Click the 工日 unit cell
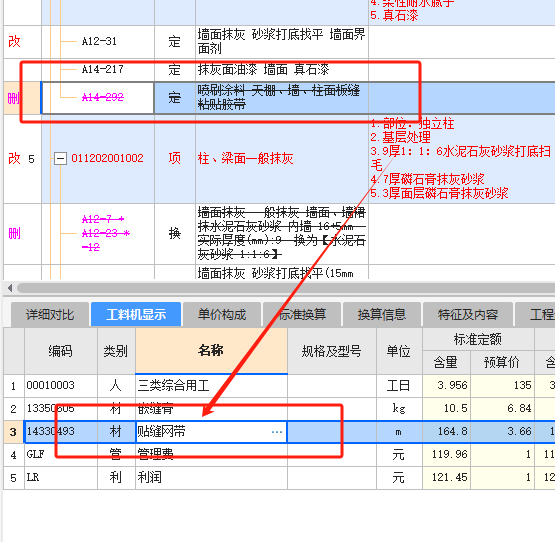555x542 pixels. (399, 386)
